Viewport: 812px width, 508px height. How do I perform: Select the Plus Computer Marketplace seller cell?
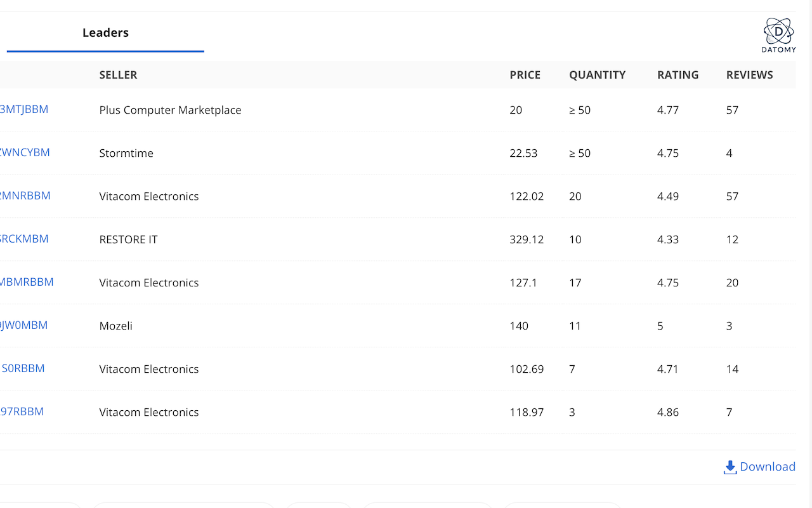(170, 110)
